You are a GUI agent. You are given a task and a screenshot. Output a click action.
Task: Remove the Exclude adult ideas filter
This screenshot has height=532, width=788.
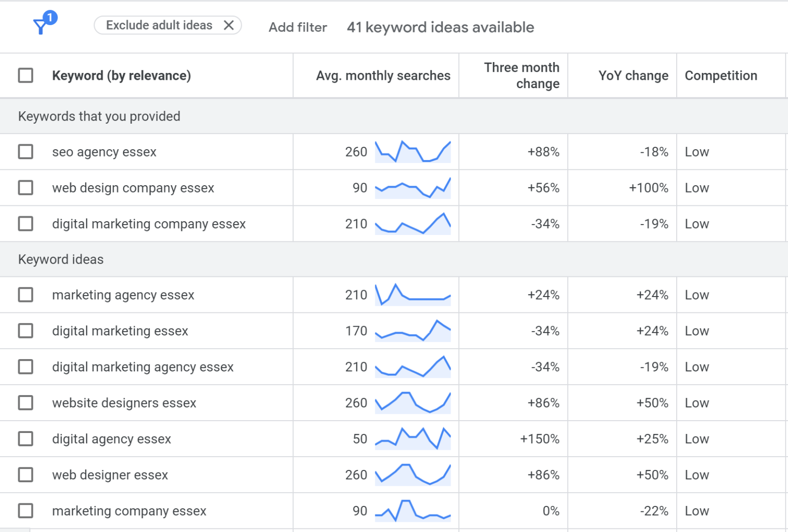[229, 25]
